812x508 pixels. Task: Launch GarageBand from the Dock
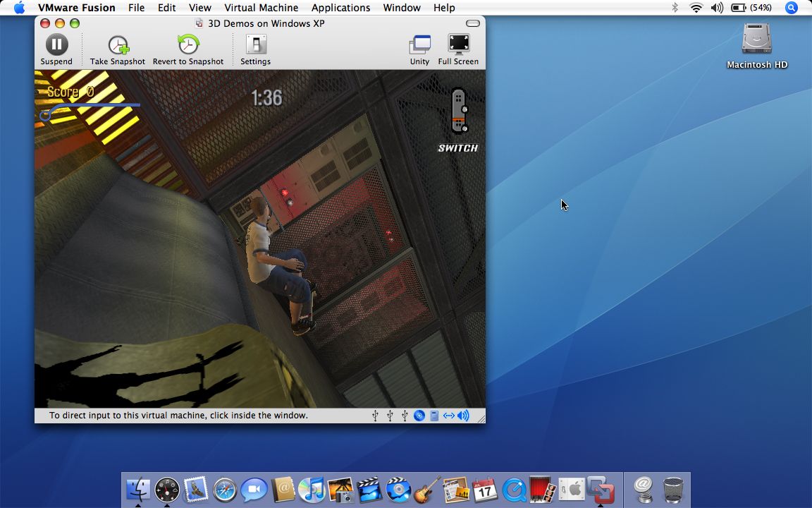tap(427, 490)
